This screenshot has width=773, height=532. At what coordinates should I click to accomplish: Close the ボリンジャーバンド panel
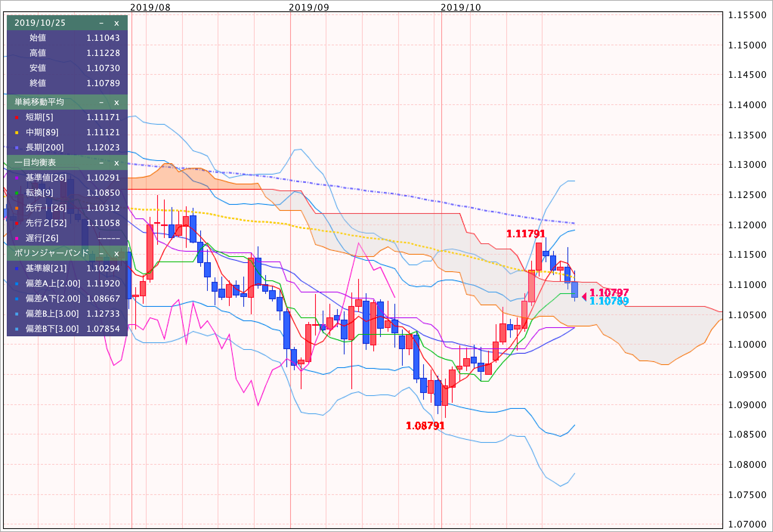(116, 254)
